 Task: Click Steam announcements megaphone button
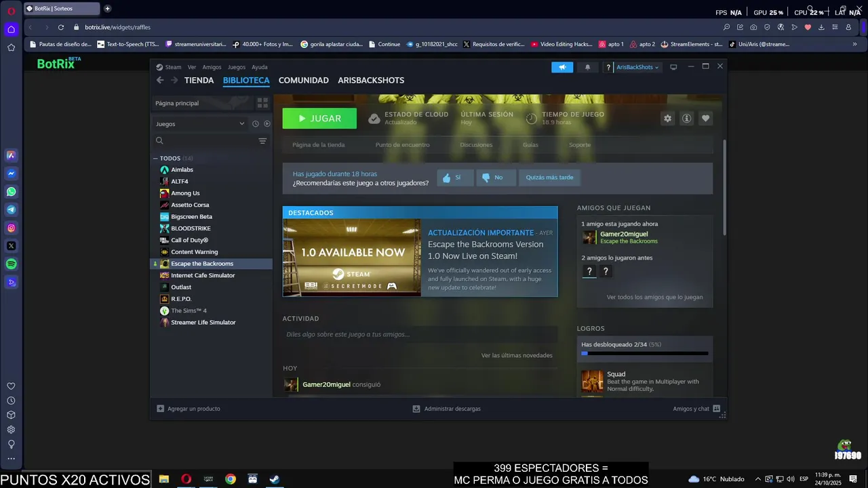coord(562,67)
